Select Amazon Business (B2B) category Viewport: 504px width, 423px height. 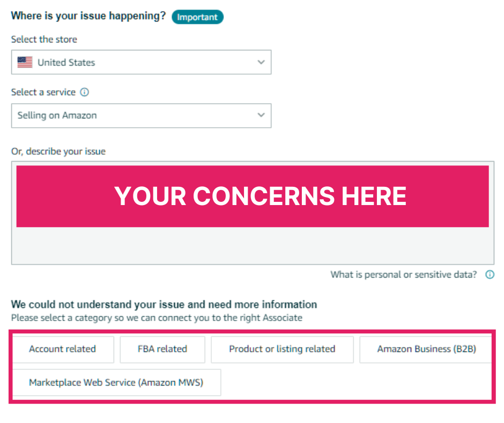[x=425, y=349]
